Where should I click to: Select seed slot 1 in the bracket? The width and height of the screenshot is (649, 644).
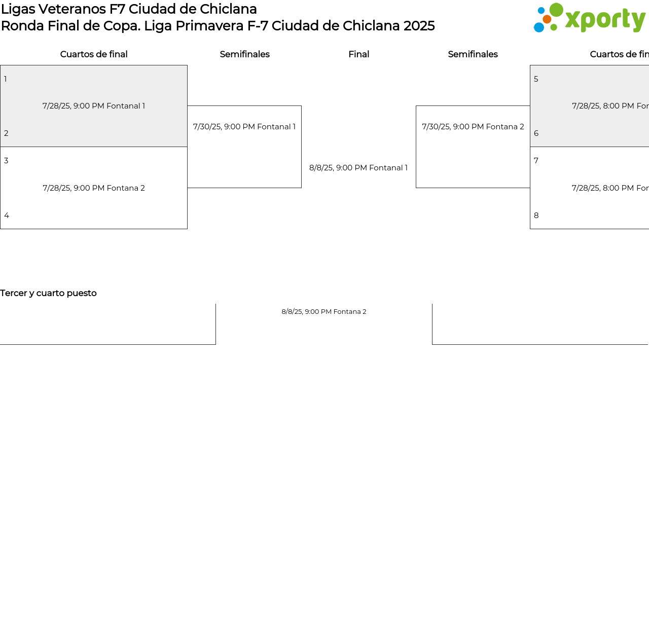pos(6,79)
